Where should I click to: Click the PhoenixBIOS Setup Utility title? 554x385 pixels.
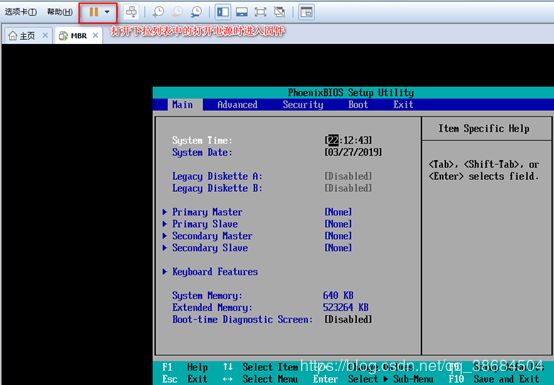(351, 93)
